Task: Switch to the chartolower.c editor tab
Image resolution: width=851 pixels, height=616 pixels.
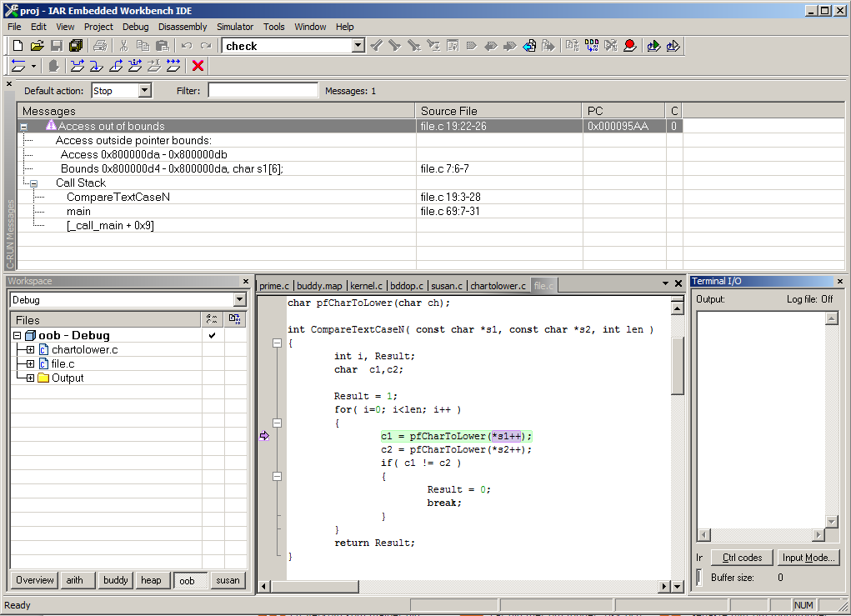Action: pyautogui.click(x=498, y=285)
